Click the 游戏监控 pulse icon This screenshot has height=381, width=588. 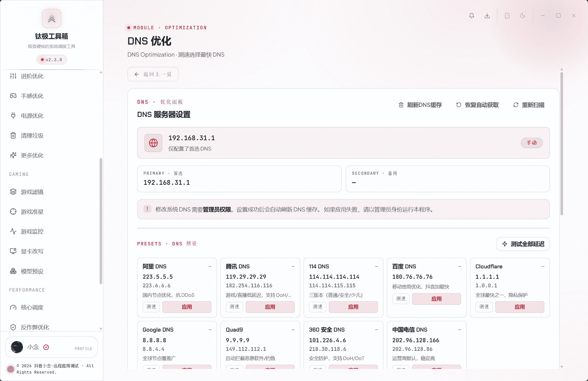coord(13,232)
